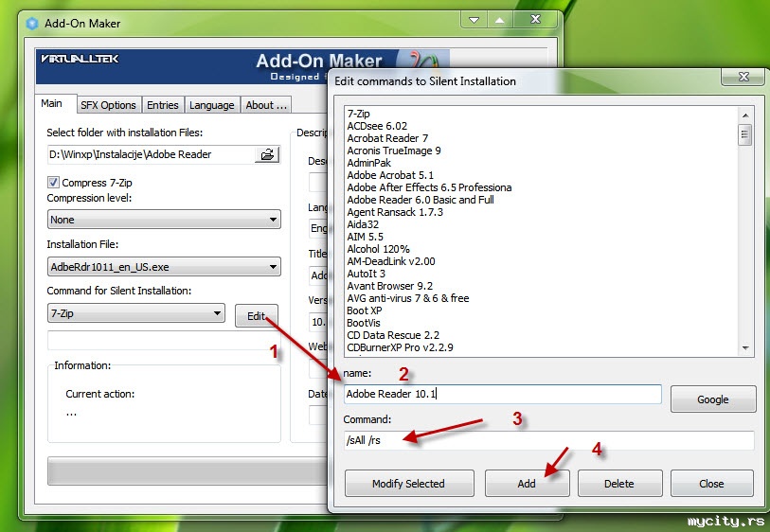Select Acronis TrueImage 9 entry
This screenshot has height=532, width=770.
tap(394, 151)
